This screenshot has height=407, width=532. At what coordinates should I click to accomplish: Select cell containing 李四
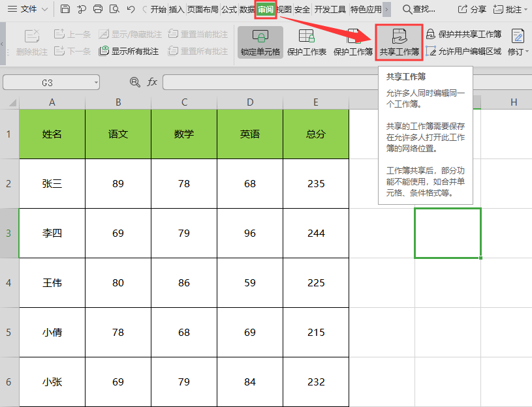pos(52,233)
